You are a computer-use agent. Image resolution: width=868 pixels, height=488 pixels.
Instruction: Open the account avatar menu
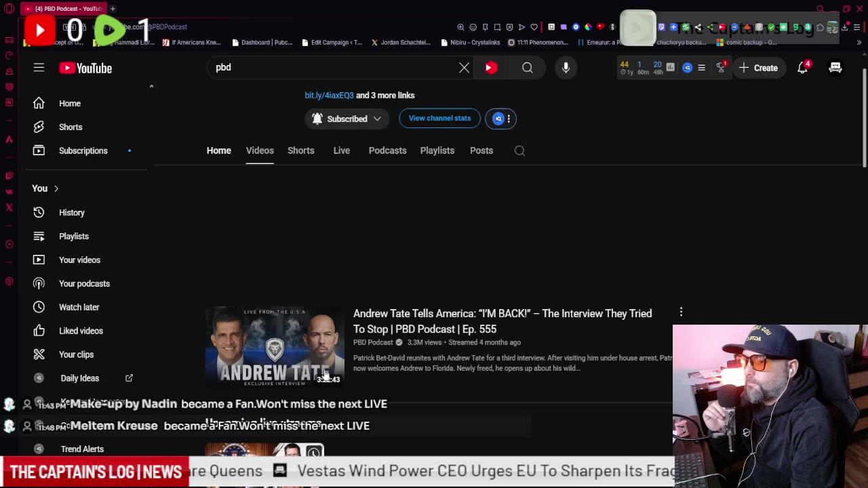click(x=835, y=68)
